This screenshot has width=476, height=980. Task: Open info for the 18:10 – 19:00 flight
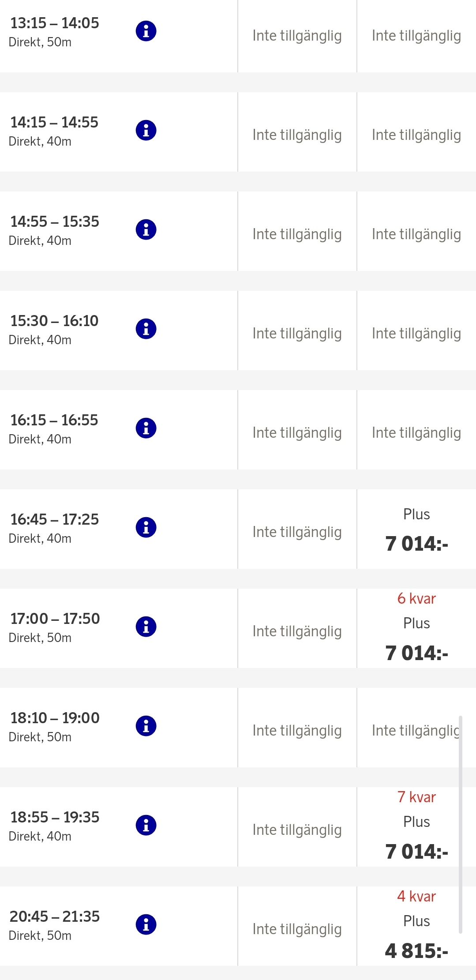[x=146, y=726]
